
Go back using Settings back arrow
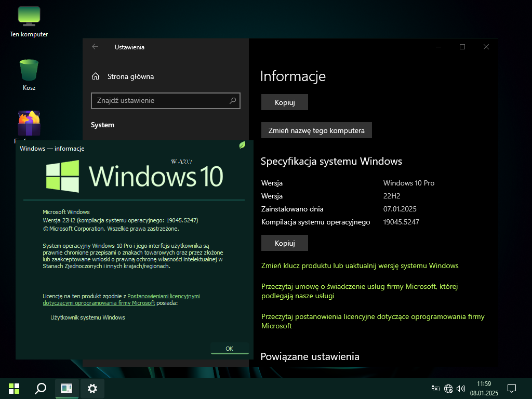pyautogui.click(x=95, y=47)
